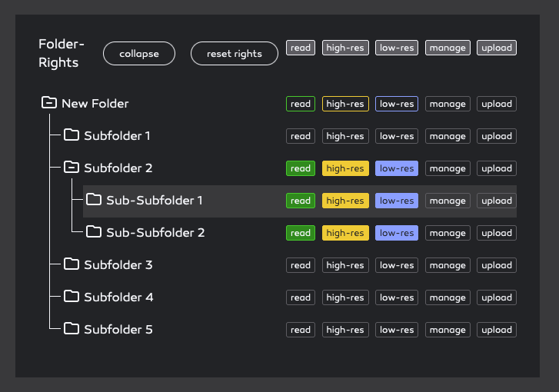Enable manage right for Sub-Subfolder 2

(448, 233)
